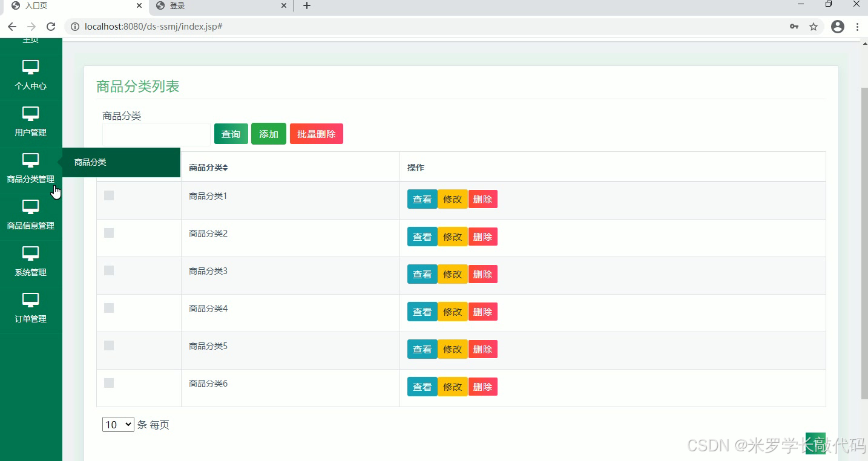868x461 pixels.
Task: Click the browser address bar URL
Action: click(x=154, y=27)
